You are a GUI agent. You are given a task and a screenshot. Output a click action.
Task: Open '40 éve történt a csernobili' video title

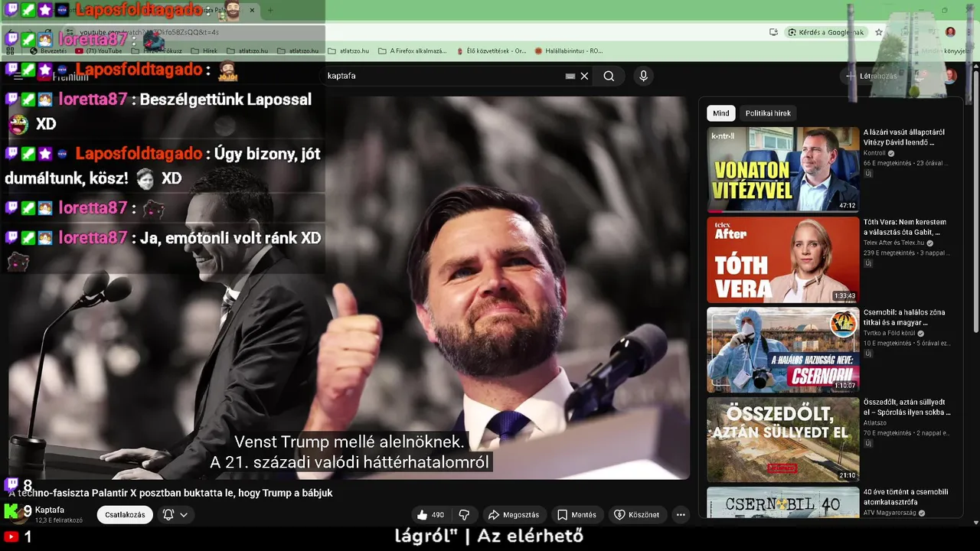coord(906,497)
